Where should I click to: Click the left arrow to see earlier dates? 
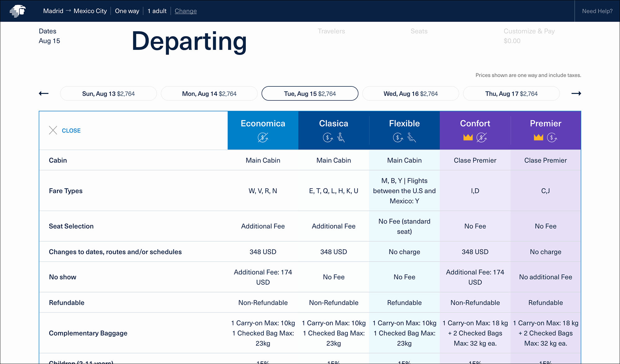click(43, 94)
